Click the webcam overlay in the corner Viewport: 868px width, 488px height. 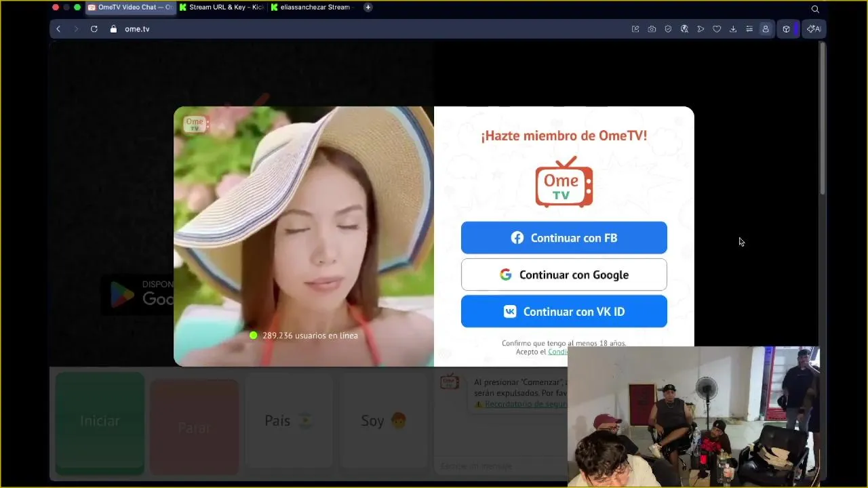694,416
